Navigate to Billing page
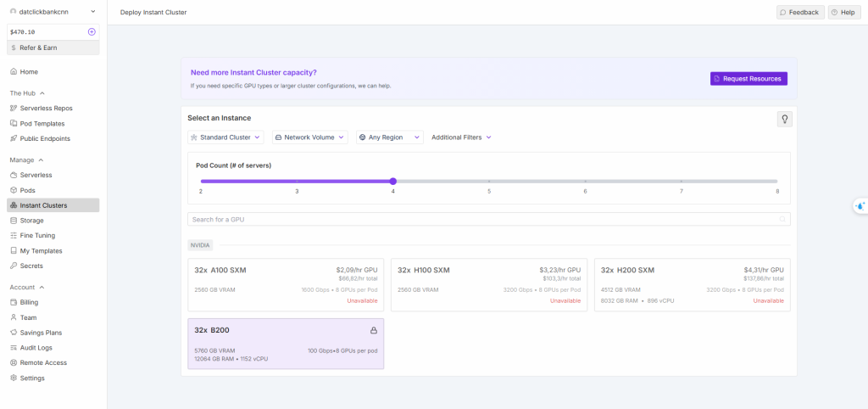Image resolution: width=868 pixels, height=409 pixels. coord(29,302)
